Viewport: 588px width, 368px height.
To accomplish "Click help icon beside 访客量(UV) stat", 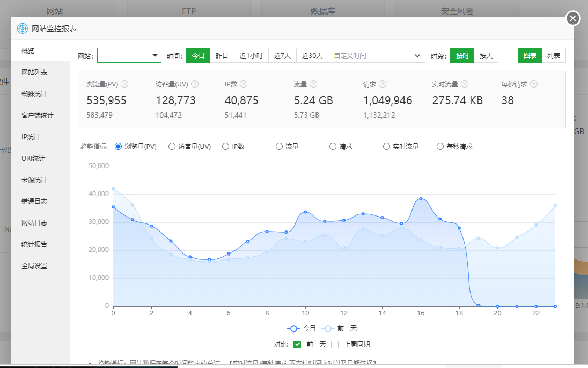I will click(195, 84).
